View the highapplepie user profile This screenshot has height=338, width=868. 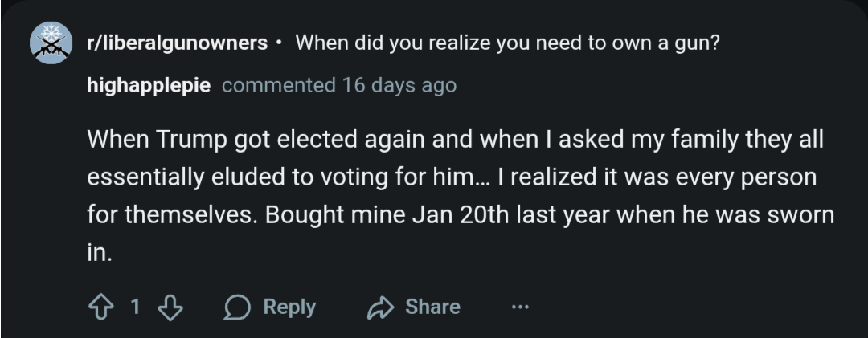[149, 85]
